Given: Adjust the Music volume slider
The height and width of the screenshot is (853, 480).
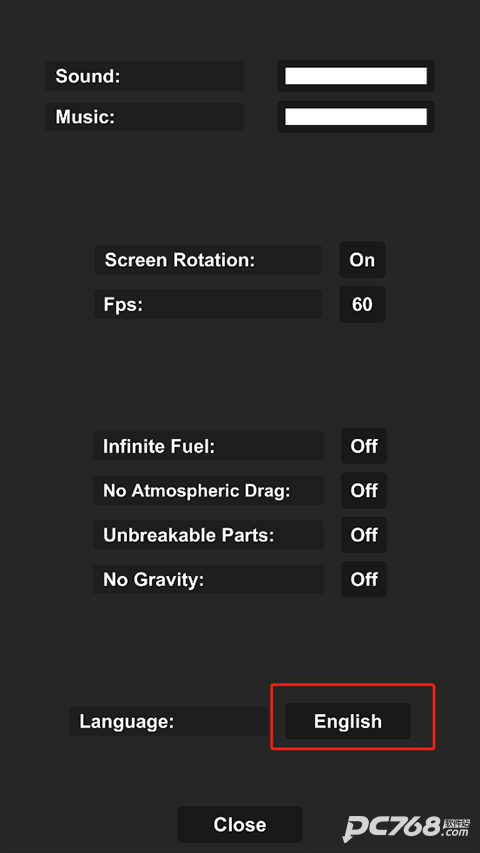Looking at the screenshot, I should point(356,116).
